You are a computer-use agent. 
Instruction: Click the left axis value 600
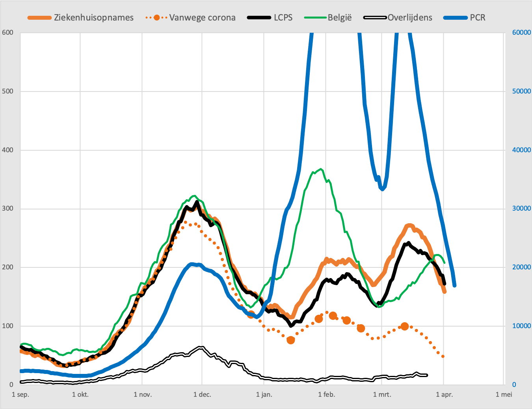(x=7, y=33)
